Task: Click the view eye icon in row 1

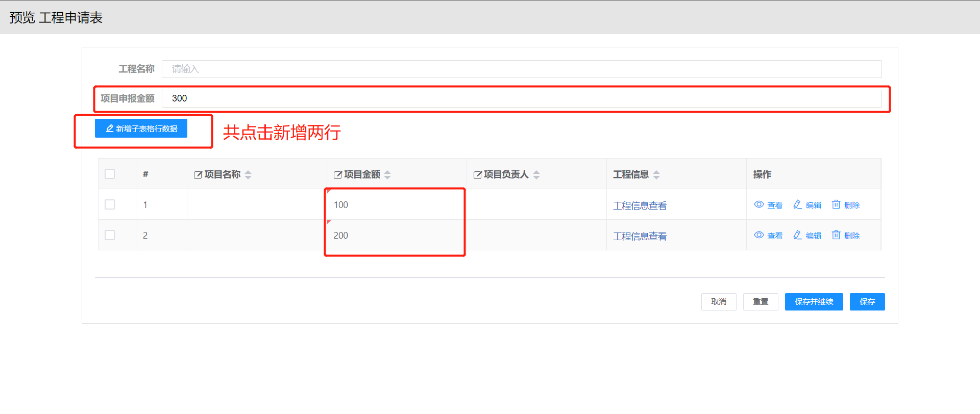Action: (x=759, y=204)
